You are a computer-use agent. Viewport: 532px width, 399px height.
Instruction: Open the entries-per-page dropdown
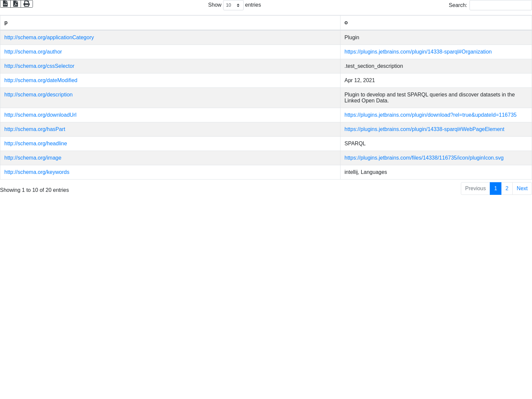[x=233, y=5]
